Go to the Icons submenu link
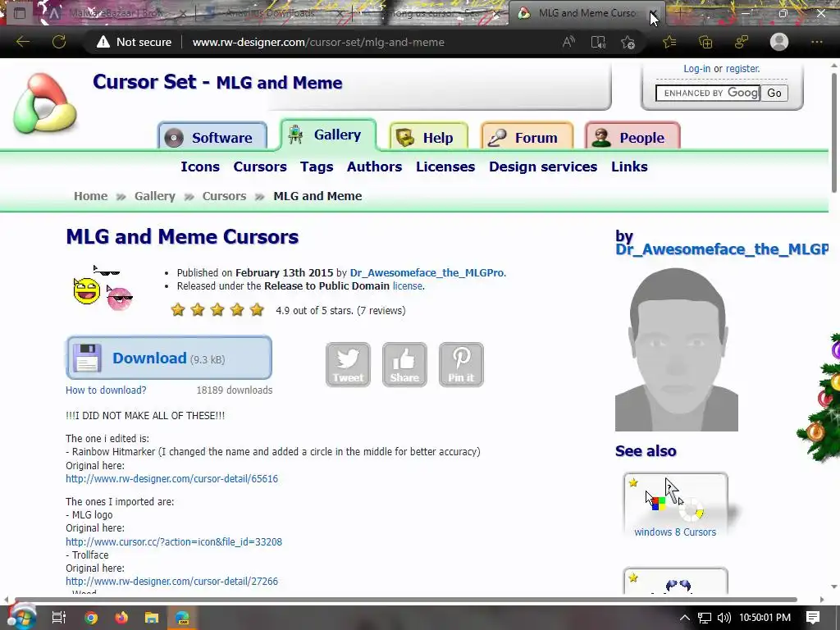Image resolution: width=840 pixels, height=630 pixels. pos(200,167)
